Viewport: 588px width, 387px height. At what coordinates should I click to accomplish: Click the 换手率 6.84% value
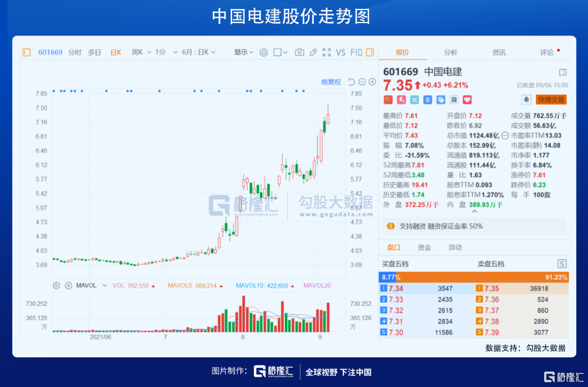coord(542,165)
